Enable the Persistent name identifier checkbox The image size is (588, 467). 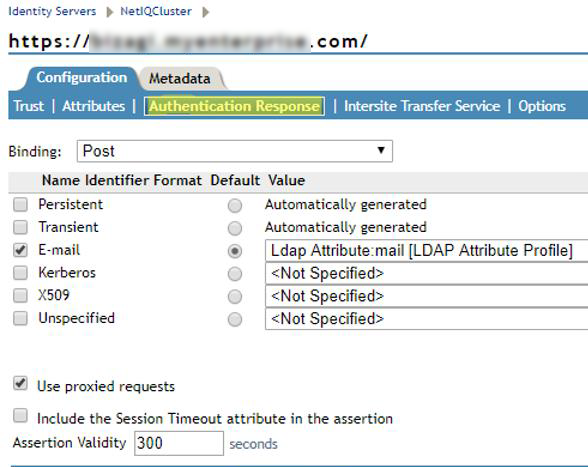click(20, 205)
